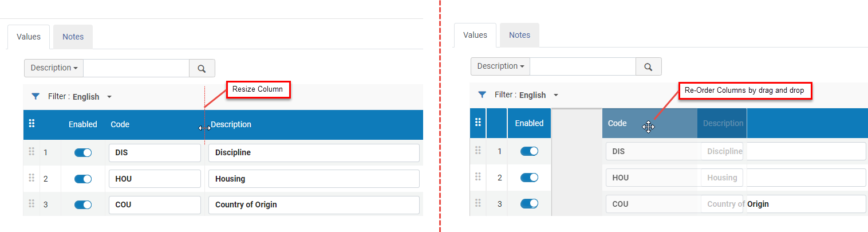
Task: Switch to the Notes tab in right panel
Action: click(x=520, y=35)
